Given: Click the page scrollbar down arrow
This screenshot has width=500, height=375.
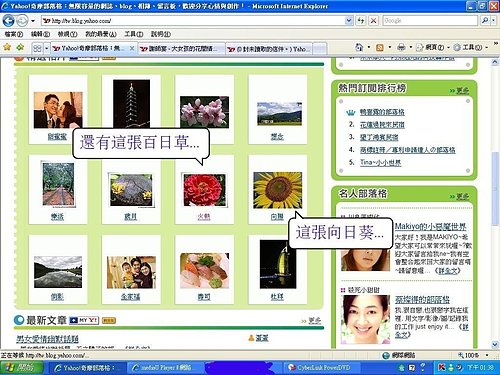Looking at the screenshot, I should click(x=495, y=344).
